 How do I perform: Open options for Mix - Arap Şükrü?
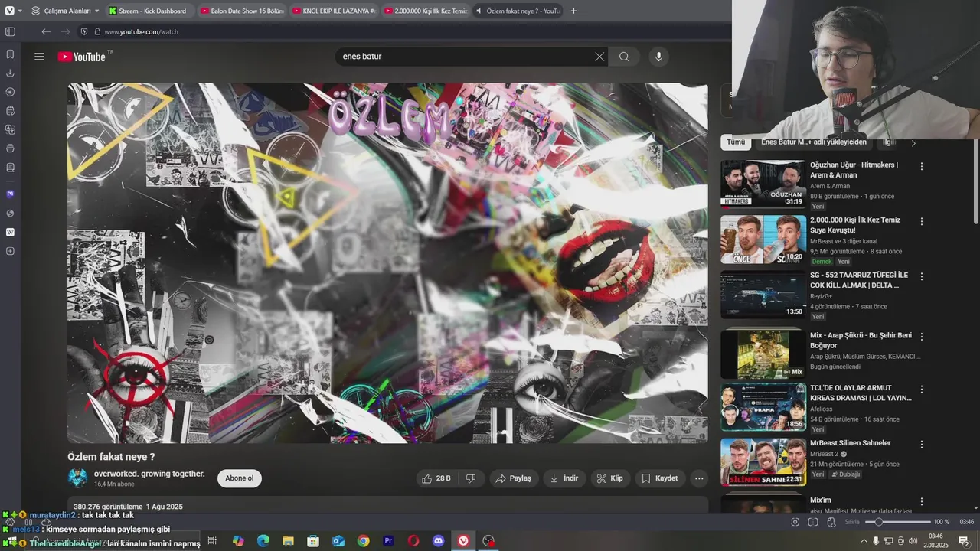[x=922, y=336]
